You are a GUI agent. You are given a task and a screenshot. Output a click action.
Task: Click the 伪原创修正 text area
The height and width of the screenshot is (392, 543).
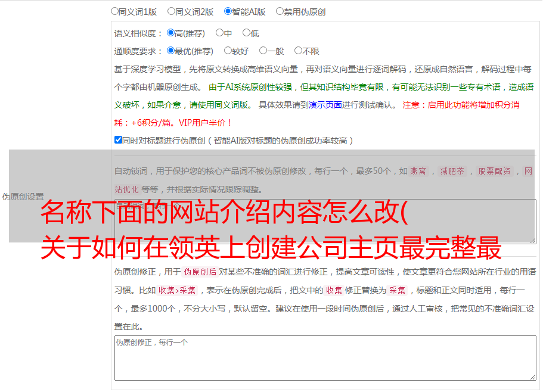[325, 358]
